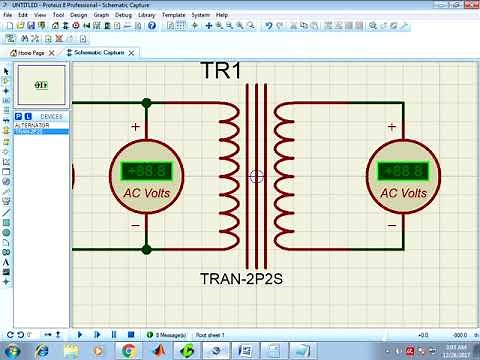This screenshot has width=480, height=360.
Task: Select the Junction dot mode tool
Action: click(x=6, y=91)
